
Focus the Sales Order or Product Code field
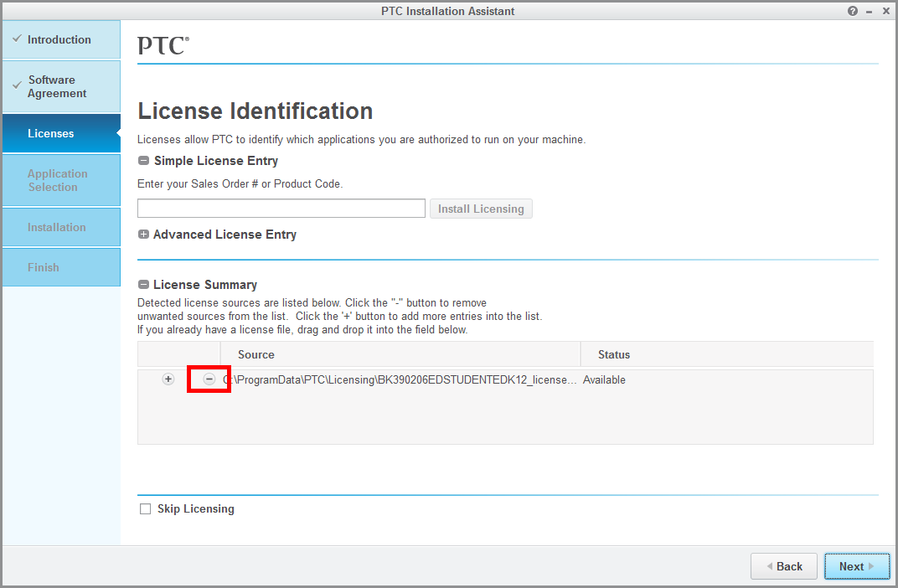coord(281,209)
